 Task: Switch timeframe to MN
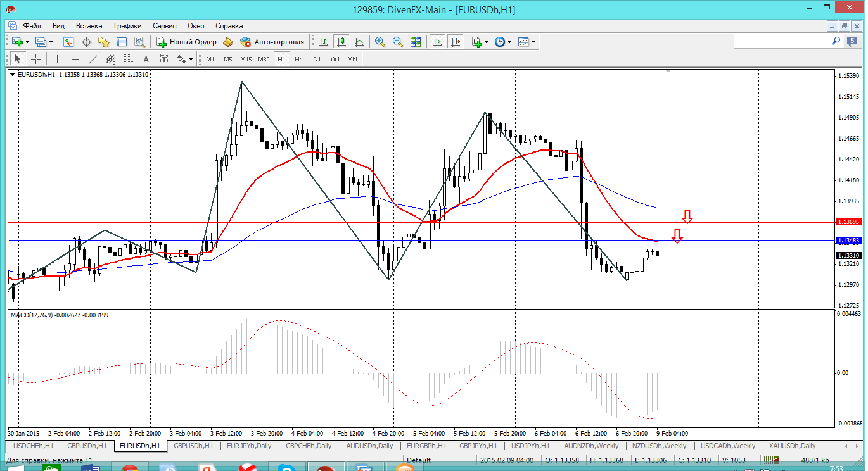click(352, 59)
